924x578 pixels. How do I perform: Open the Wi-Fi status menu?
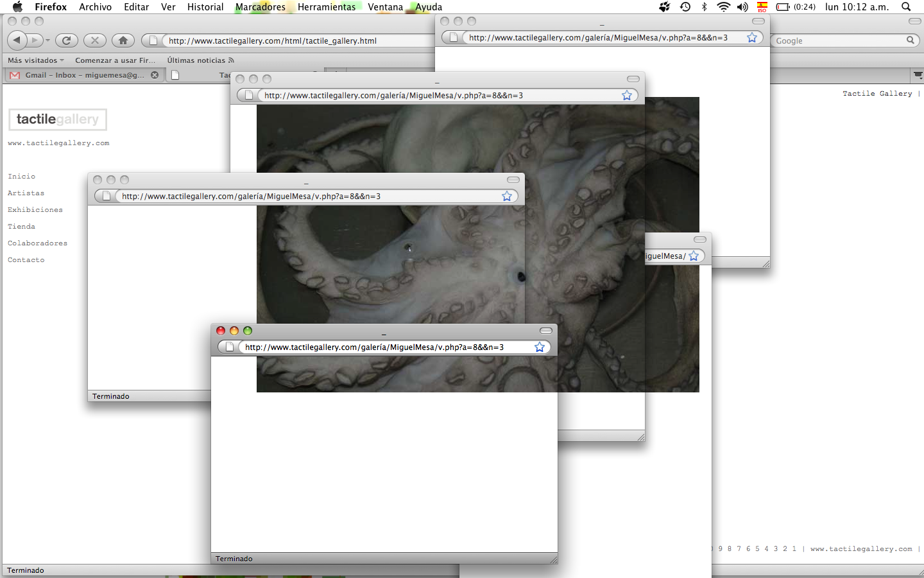(x=723, y=7)
